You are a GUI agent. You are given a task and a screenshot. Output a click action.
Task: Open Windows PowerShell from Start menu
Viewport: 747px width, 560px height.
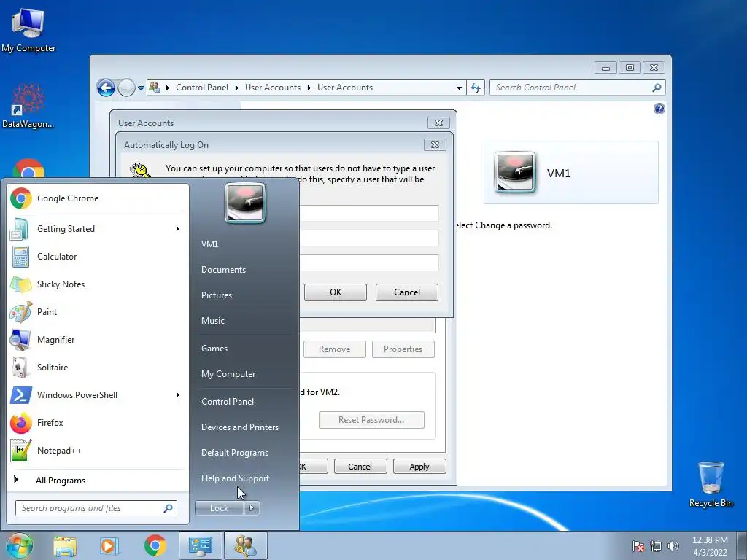pyautogui.click(x=97, y=394)
